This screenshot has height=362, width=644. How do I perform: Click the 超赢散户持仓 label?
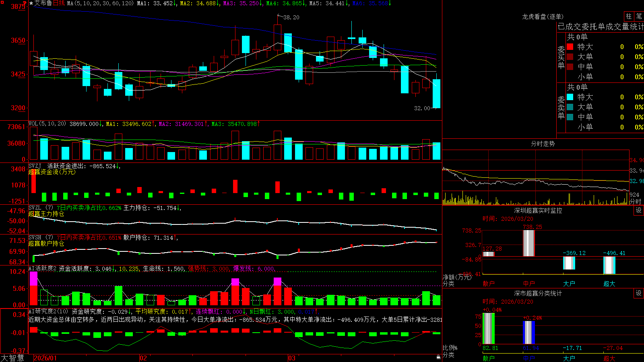point(46,243)
